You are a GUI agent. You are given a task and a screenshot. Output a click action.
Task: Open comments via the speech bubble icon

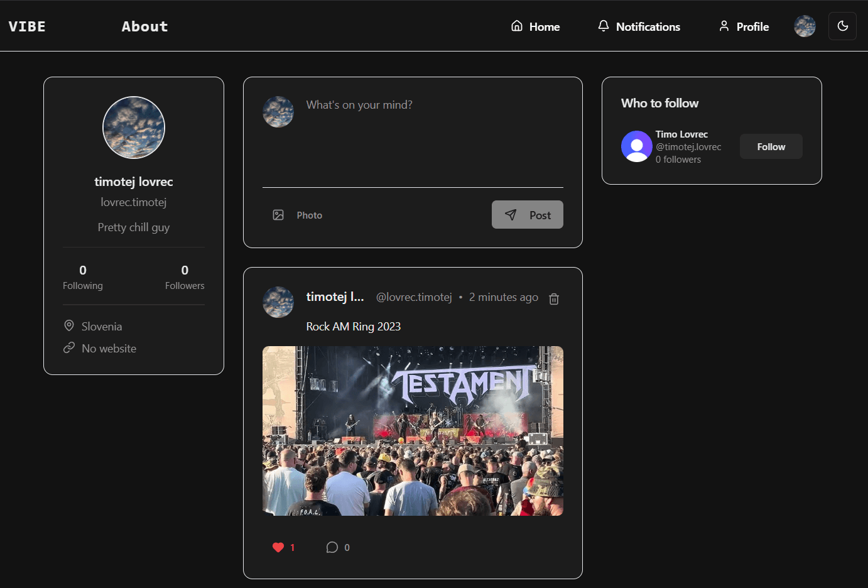(x=332, y=547)
